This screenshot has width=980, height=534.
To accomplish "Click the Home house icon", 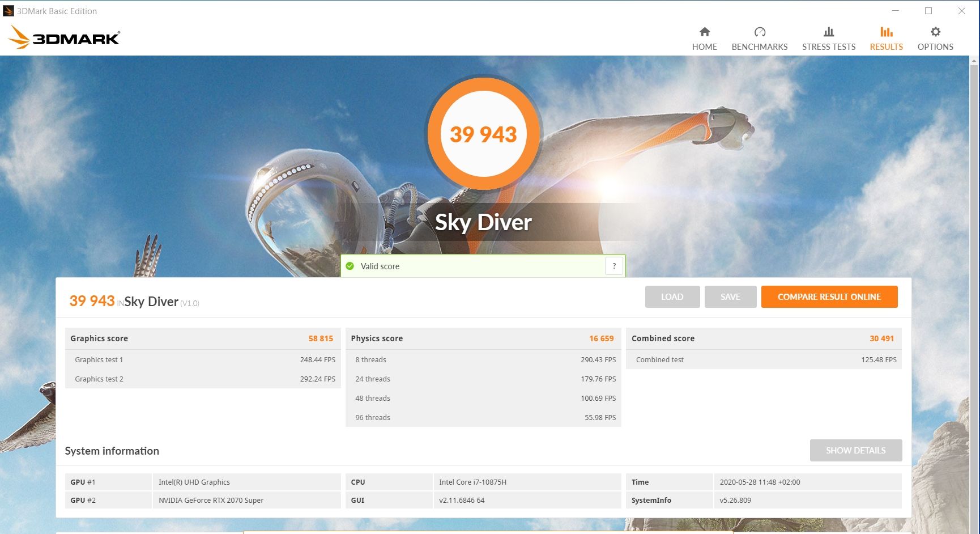I will 704,32.
